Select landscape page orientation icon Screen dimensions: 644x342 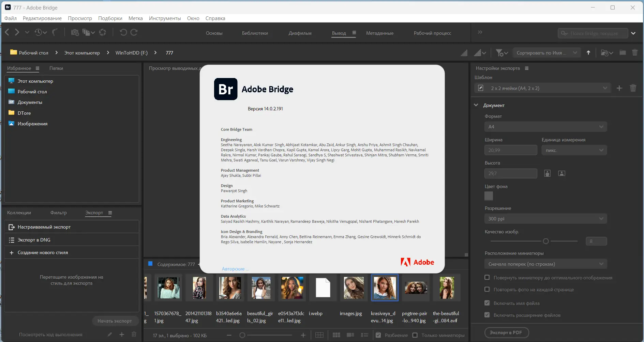(x=561, y=173)
